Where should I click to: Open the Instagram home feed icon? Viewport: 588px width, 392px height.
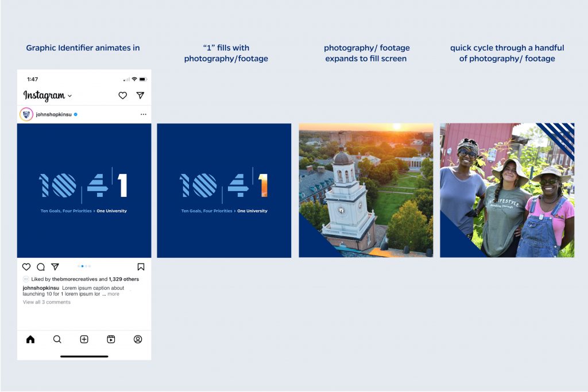tap(30, 339)
